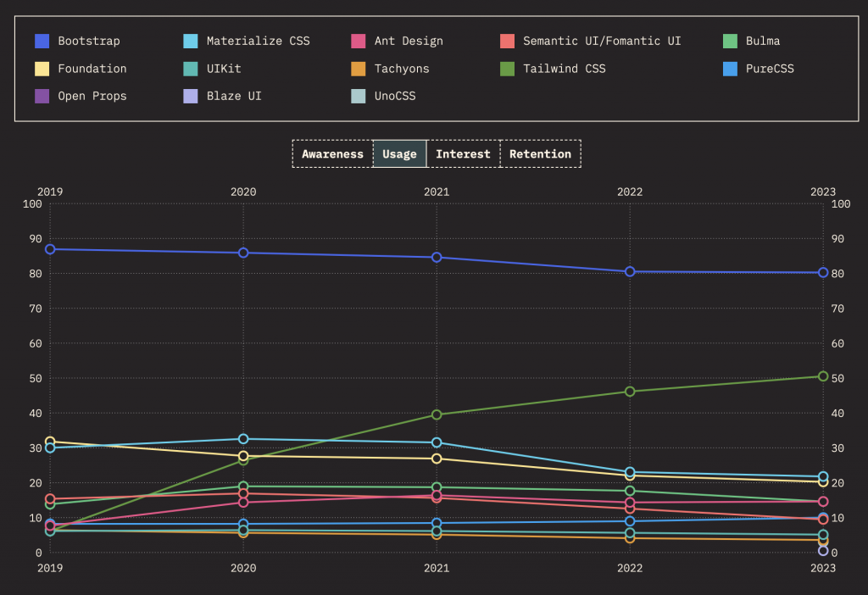The width and height of the screenshot is (868, 595).
Task: Click Bootstrap's 2019 data point
Action: click(50, 249)
